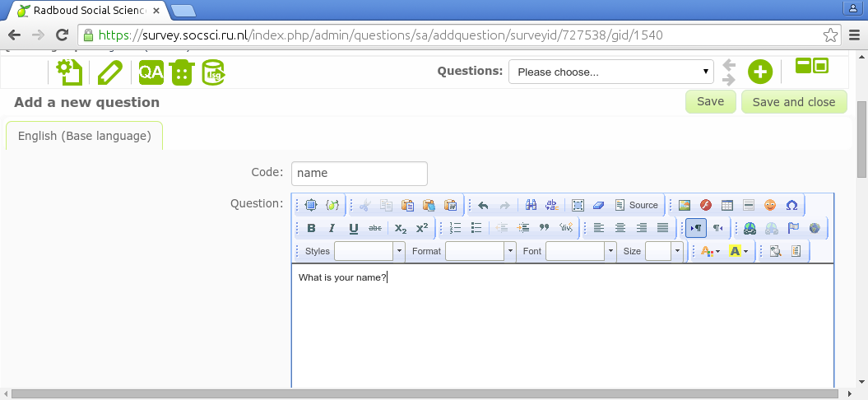Click the Bold formatting icon
The width and height of the screenshot is (868, 400).
(311, 228)
